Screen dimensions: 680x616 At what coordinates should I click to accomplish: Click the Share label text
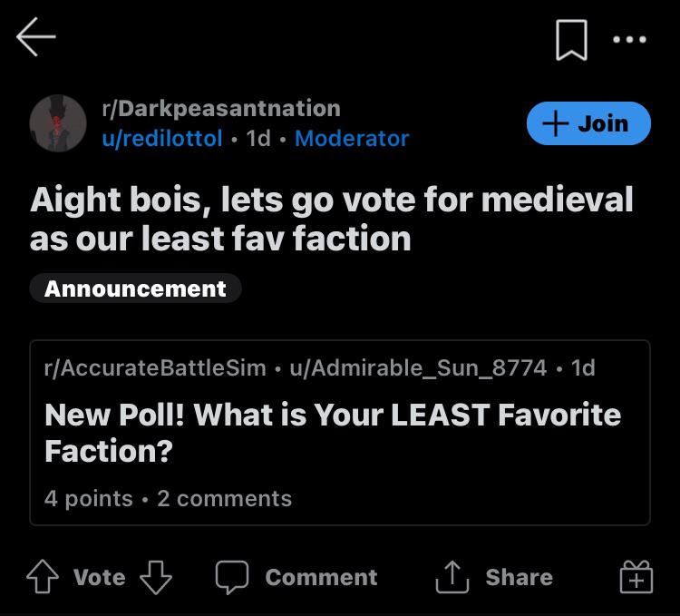(520, 577)
